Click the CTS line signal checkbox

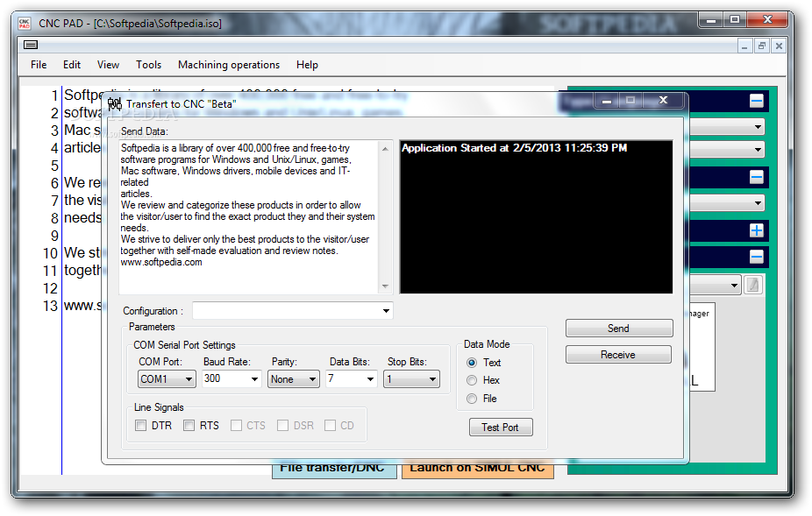click(x=236, y=426)
